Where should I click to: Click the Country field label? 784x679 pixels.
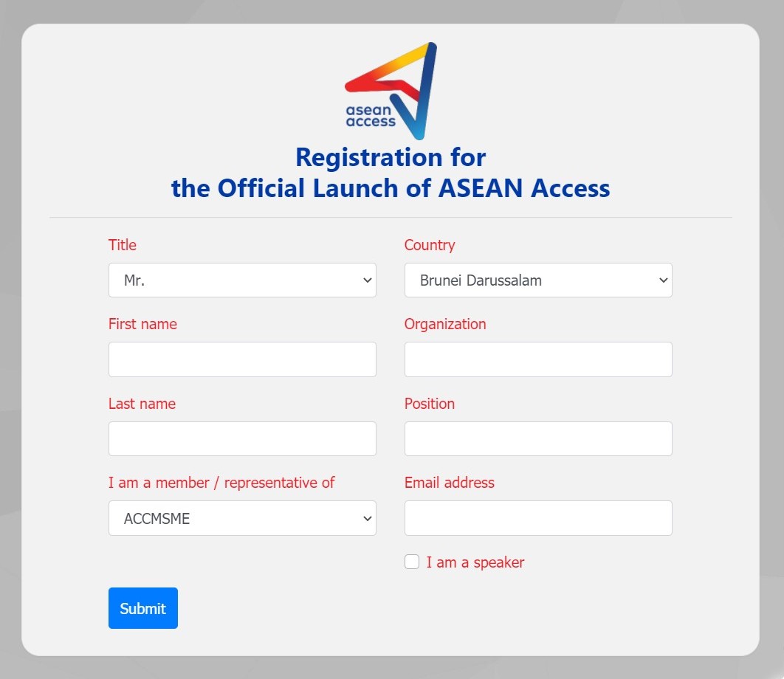click(x=430, y=246)
